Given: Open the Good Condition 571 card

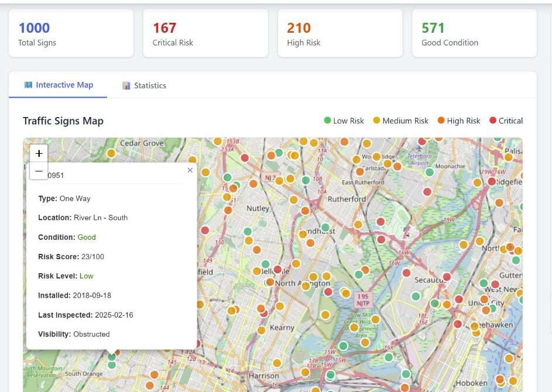Looking at the screenshot, I should click(x=474, y=33).
